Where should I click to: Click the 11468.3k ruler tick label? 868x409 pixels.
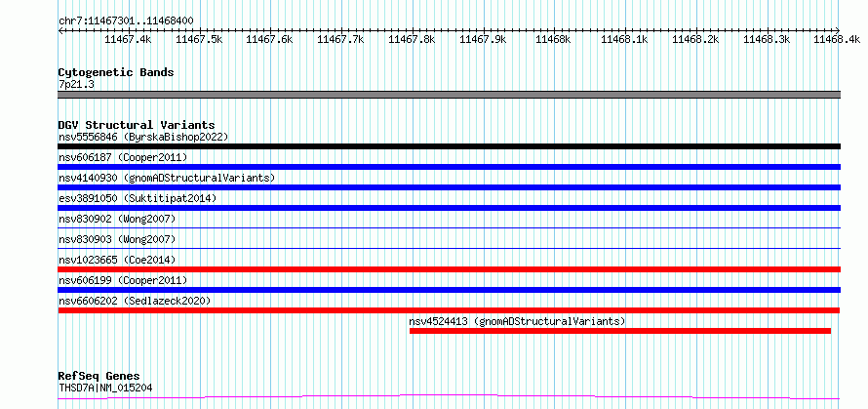pyautogui.click(x=767, y=39)
